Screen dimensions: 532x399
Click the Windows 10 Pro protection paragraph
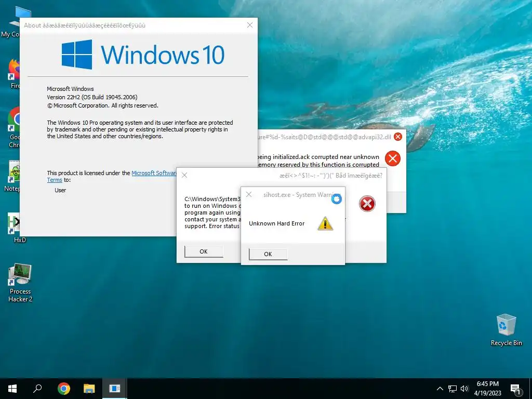pos(140,129)
